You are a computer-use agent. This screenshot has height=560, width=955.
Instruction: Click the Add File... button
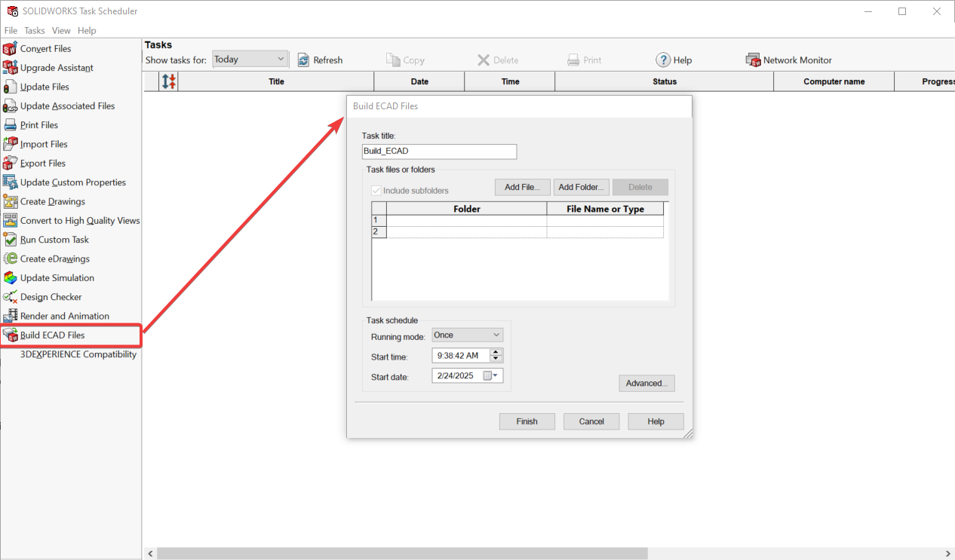click(x=523, y=187)
